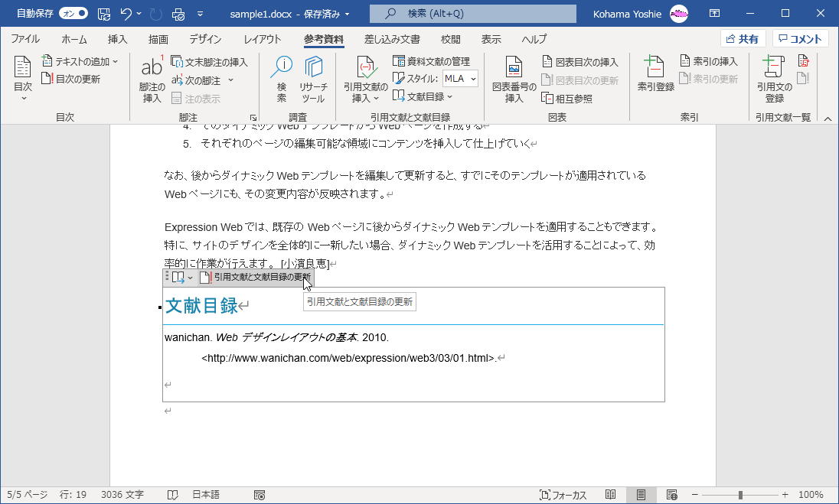Viewport: 839px width, 504px height.
Task: Switch to Read Mode view
Action: point(611,495)
